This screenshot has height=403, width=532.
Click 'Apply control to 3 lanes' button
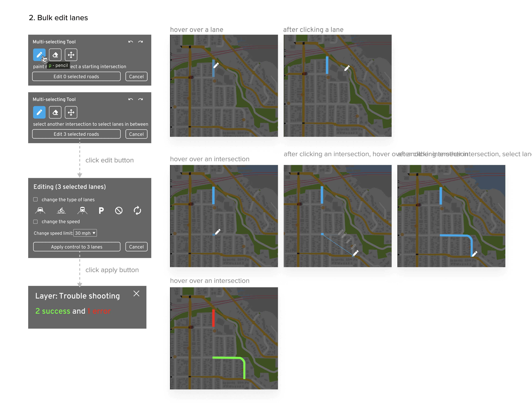(x=77, y=247)
